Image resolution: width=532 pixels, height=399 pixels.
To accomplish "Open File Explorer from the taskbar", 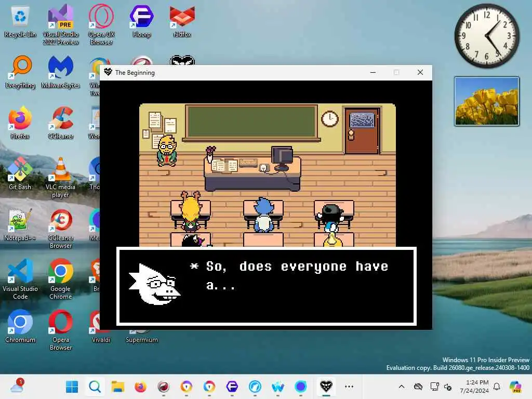I will pos(118,387).
